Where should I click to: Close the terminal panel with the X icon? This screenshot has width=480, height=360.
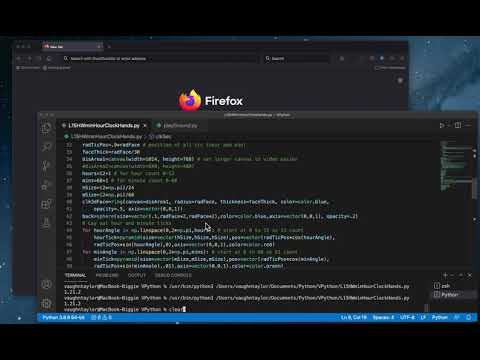click(470, 275)
